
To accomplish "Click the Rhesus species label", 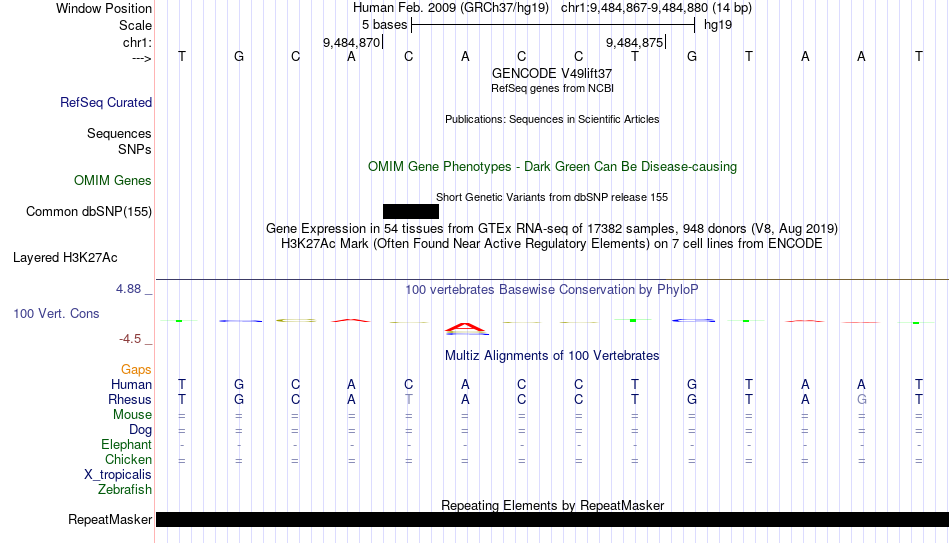I will point(130,399).
